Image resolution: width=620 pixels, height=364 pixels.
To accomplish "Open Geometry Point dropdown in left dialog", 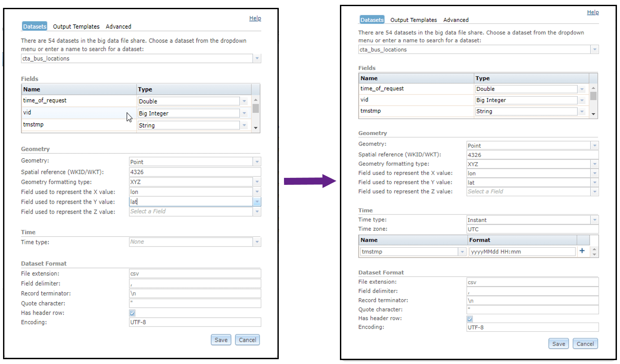I will coord(257,162).
